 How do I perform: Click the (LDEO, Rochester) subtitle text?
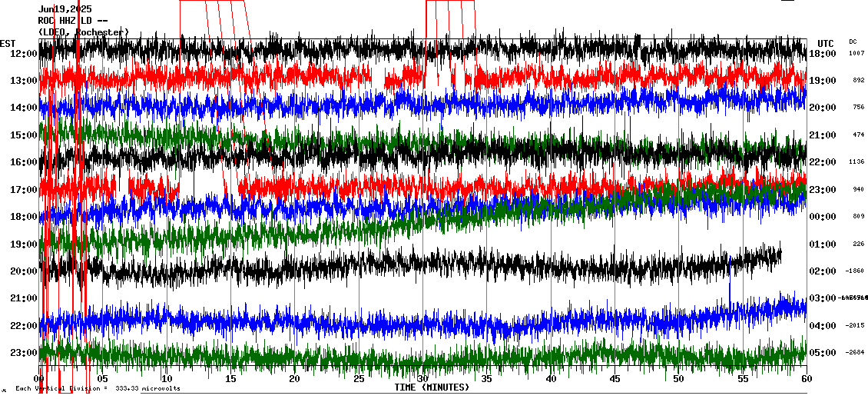point(84,32)
